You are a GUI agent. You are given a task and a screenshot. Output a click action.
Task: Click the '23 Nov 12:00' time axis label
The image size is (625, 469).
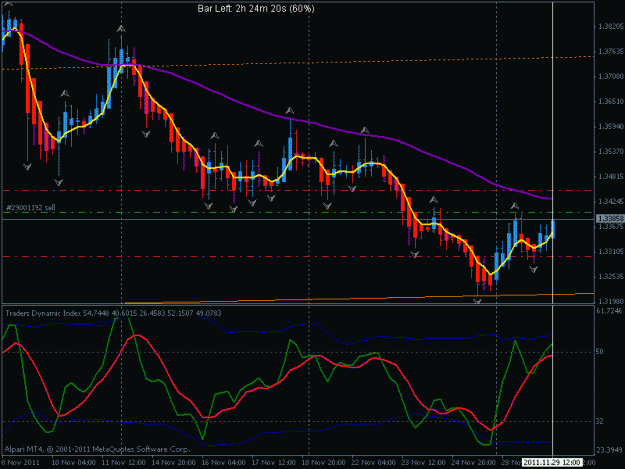coord(423,462)
